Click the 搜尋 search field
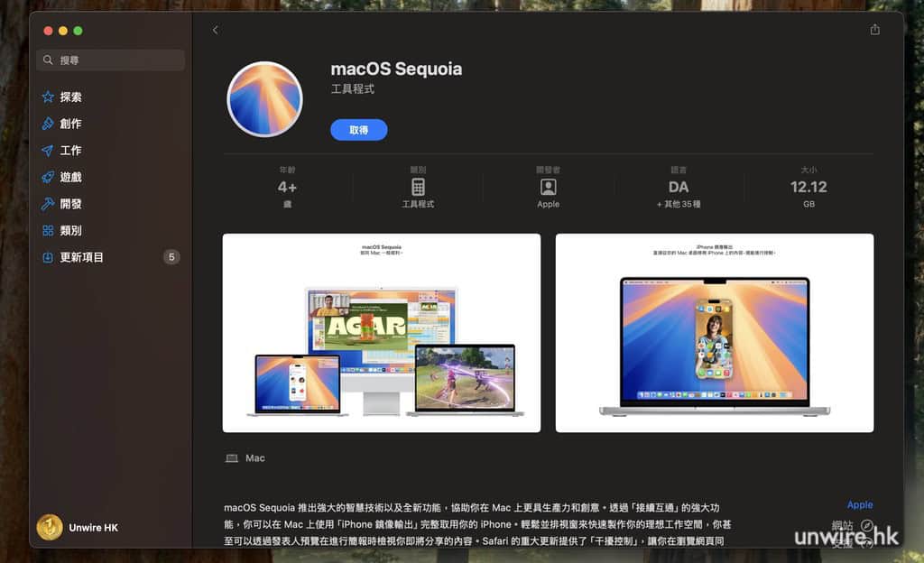 click(x=111, y=60)
